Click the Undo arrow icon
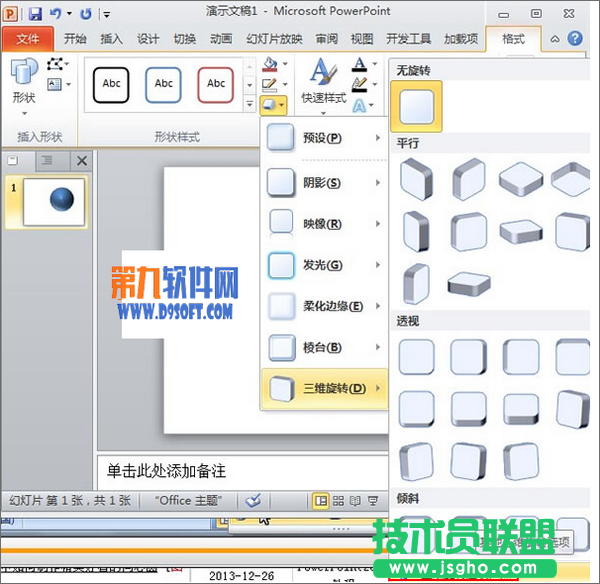The width and height of the screenshot is (600, 584). click(55, 14)
